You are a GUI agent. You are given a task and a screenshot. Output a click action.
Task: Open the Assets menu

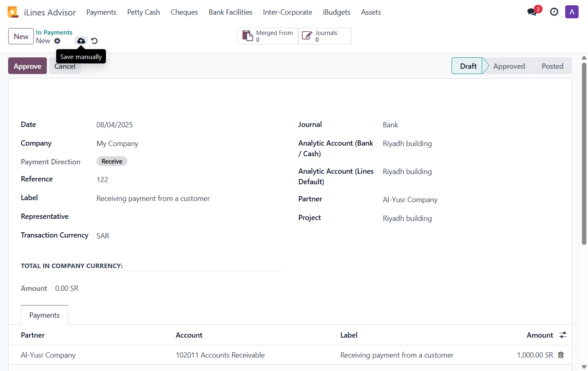(x=371, y=12)
